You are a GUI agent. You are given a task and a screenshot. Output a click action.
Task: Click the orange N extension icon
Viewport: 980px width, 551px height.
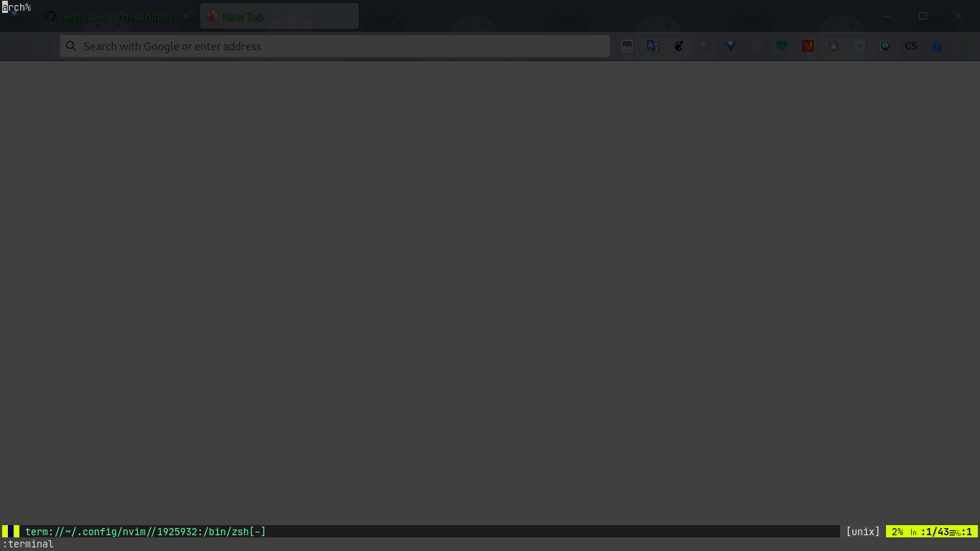(x=807, y=46)
